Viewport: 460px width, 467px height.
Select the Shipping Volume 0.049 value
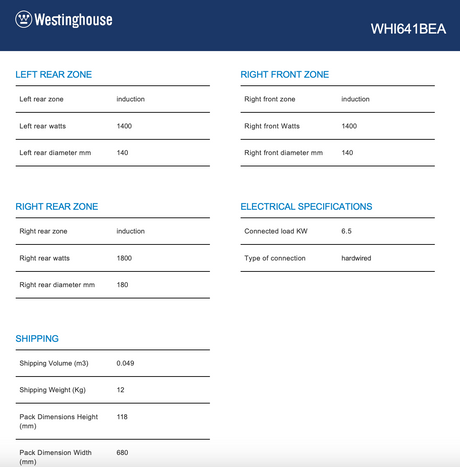(x=125, y=363)
